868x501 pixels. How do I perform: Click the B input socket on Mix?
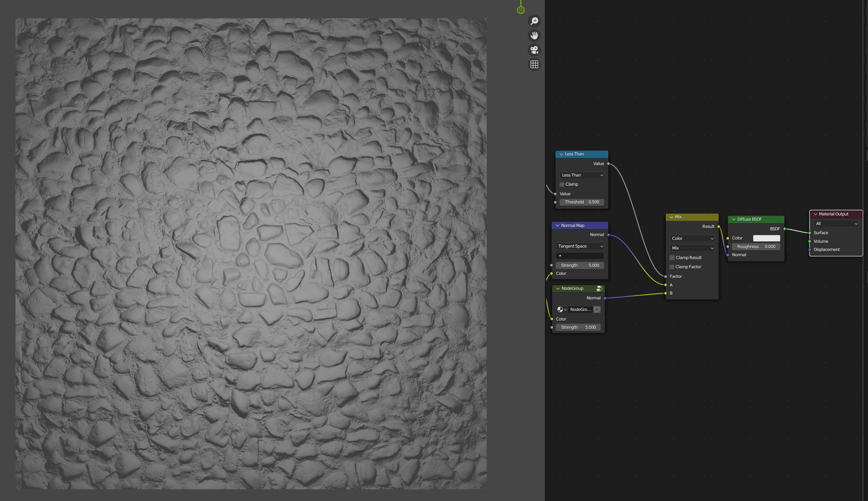[x=665, y=293]
